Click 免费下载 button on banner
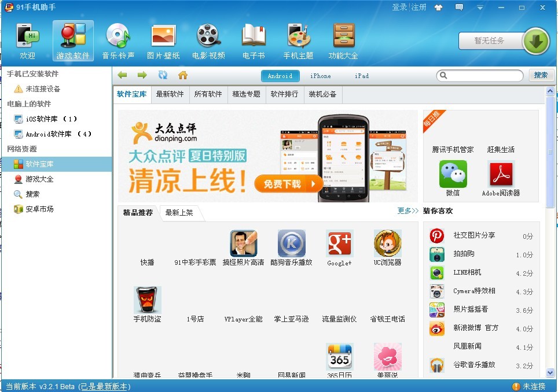This screenshot has height=392, width=558. (x=288, y=184)
